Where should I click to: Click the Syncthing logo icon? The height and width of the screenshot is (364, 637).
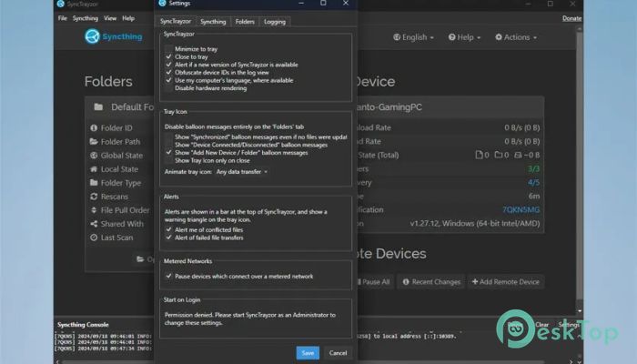pos(92,36)
